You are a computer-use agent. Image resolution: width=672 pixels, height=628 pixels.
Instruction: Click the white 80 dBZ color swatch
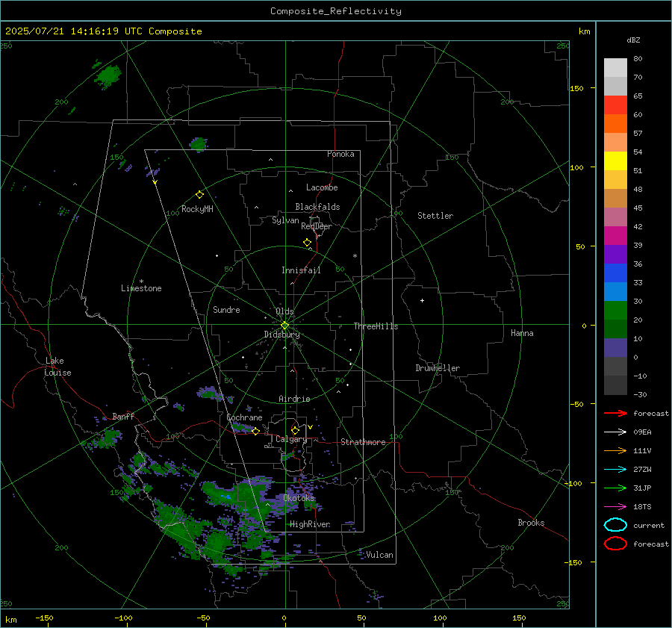pyautogui.click(x=615, y=68)
